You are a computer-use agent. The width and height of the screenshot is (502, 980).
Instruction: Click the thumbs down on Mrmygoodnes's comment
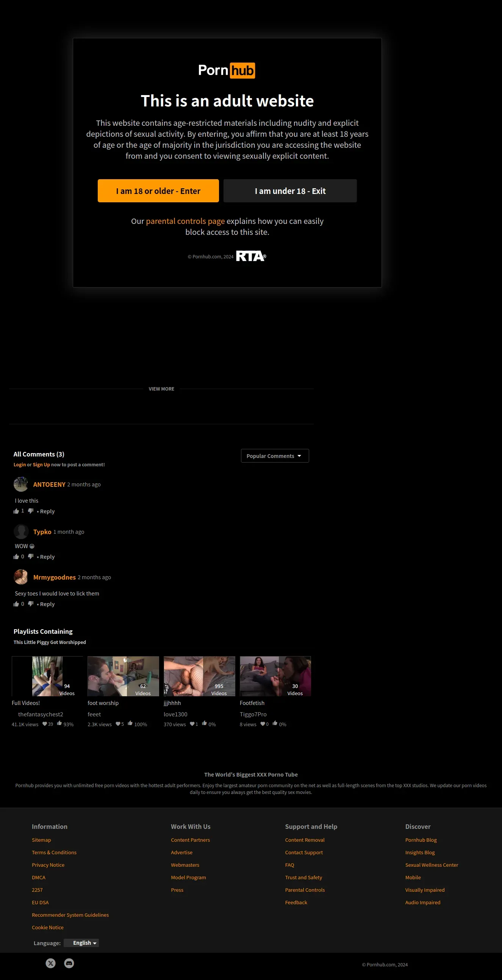[31, 604]
